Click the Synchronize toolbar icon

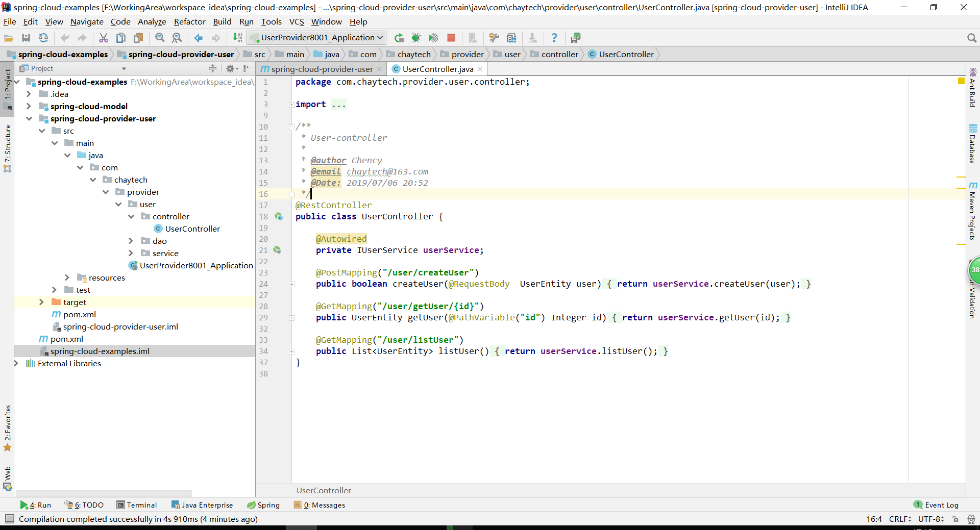[x=43, y=38]
